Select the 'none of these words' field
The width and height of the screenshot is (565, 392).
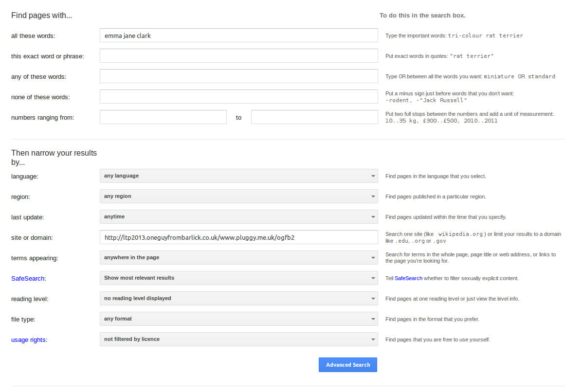tap(238, 97)
